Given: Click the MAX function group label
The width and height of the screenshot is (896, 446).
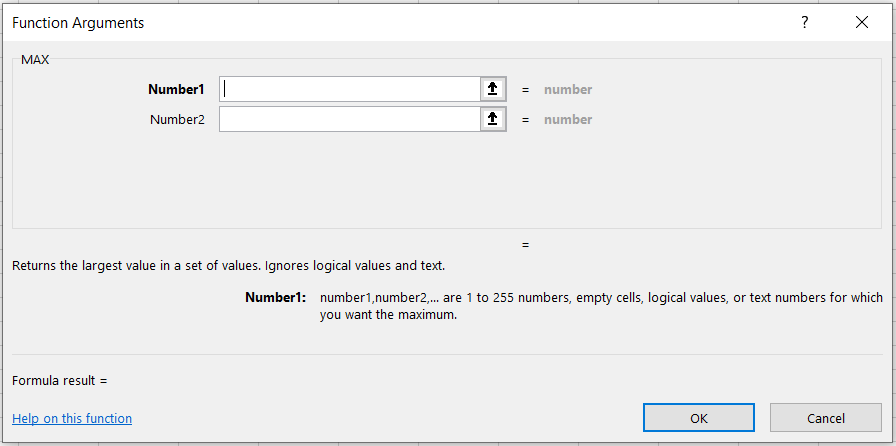Looking at the screenshot, I should point(35,59).
